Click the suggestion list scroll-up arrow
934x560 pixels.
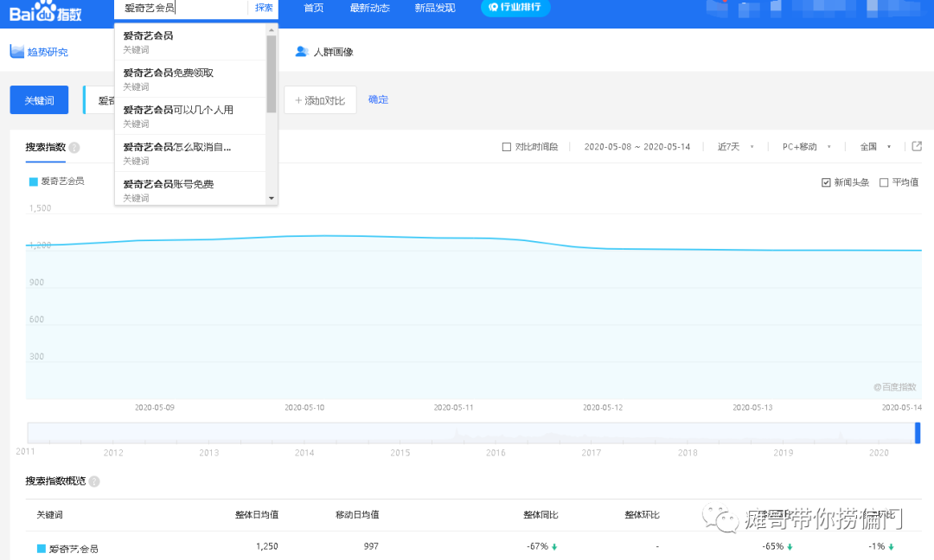[x=272, y=29]
